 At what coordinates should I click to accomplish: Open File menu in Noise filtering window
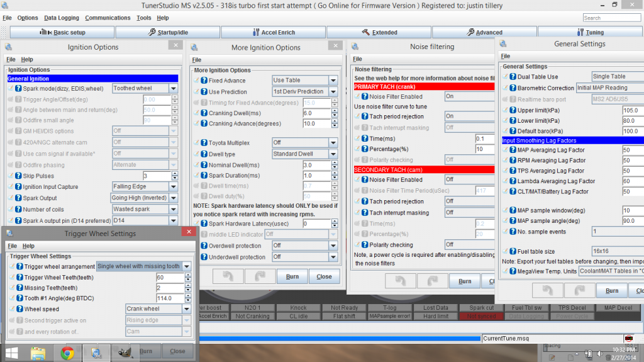coord(357,59)
